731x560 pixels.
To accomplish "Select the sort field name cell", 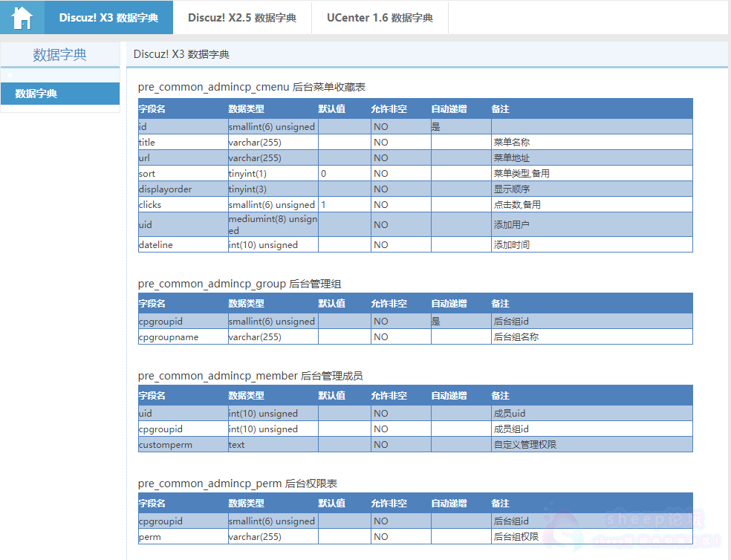I will coord(183,174).
